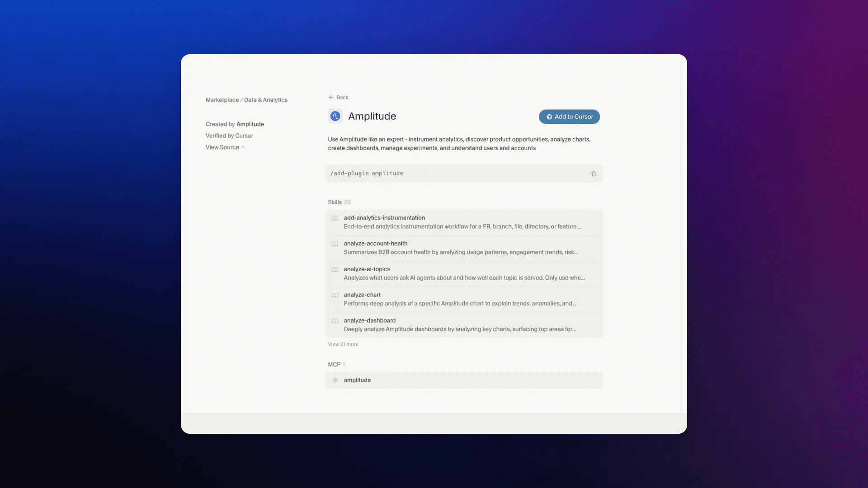Open the analyze-chart skill
Viewport: 868px width, 488px height.
464,299
